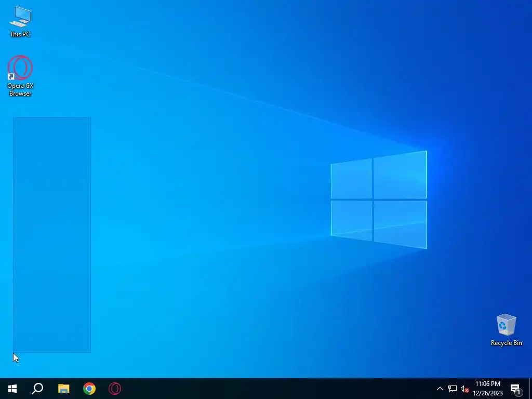Screen dimensions: 532x399
Task: Select the Recycle Bin desktop icon
Action: click(506, 330)
